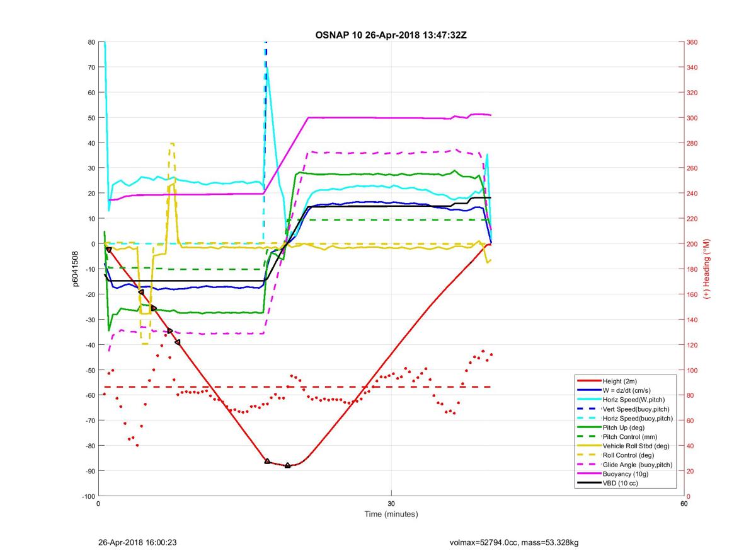This screenshot has width=756, height=558.
Task: Click the right axis label '(+) Heading (°M)'
Action: [706, 269]
